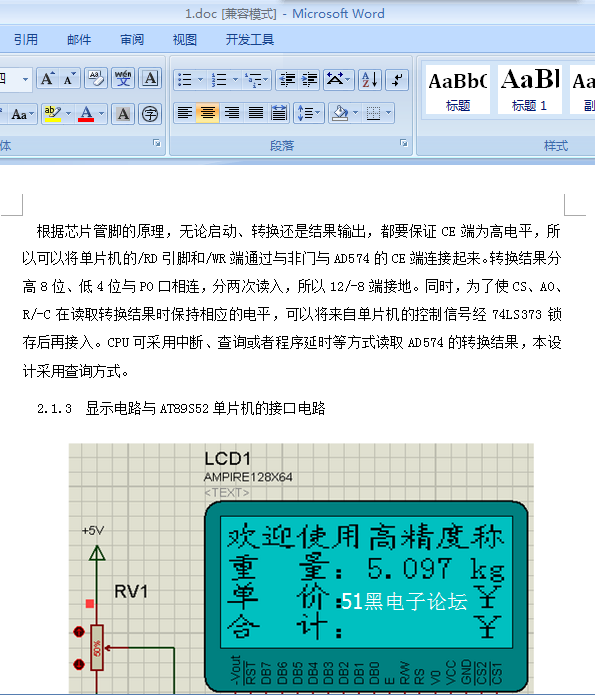The image size is (595, 695).
Task: Expand the bullets style dropdown arrow
Action: point(200,80)
